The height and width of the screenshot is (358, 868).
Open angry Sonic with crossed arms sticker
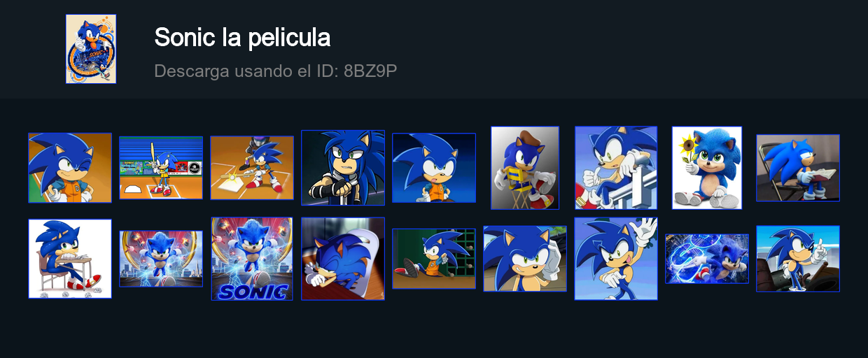point(343,168)
